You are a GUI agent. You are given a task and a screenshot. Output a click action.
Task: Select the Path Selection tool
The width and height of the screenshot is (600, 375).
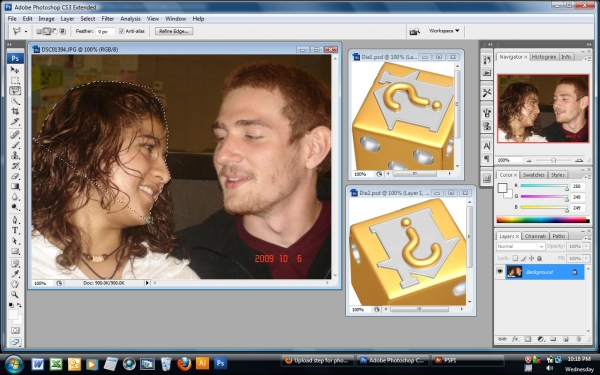pyautogui.click(x=15, y=241)
